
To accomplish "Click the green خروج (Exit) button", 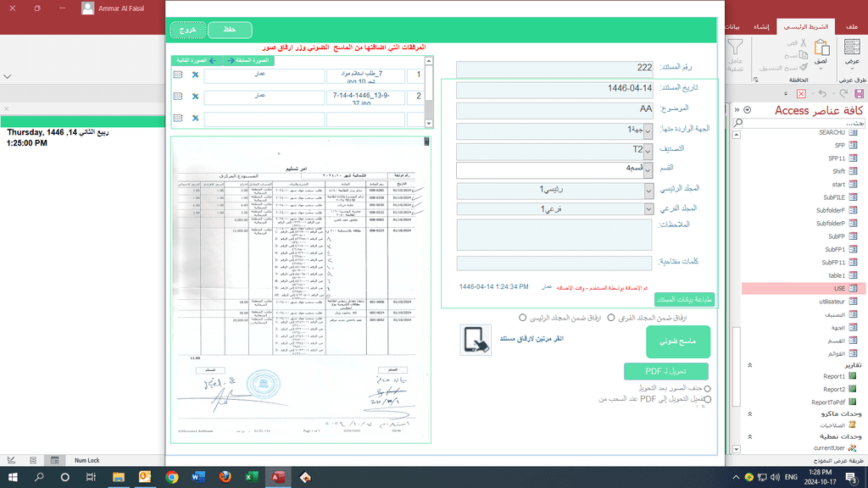I will pos(188,30).
